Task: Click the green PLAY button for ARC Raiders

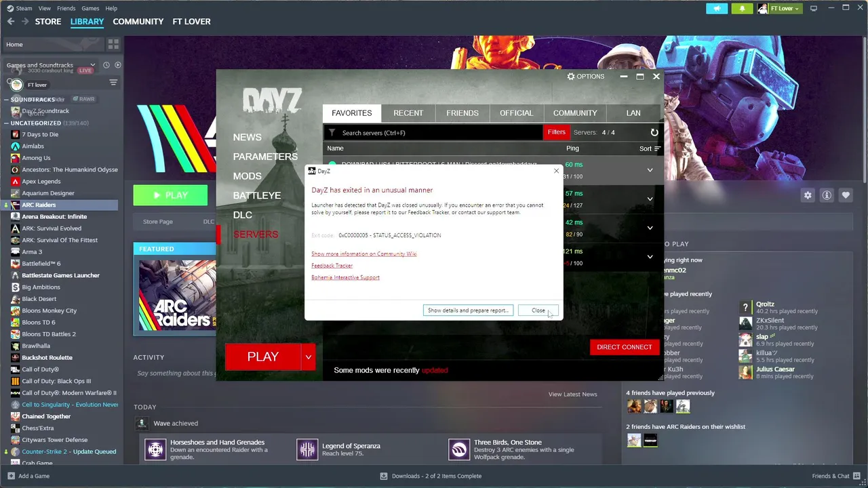Action: pos(170,195)
